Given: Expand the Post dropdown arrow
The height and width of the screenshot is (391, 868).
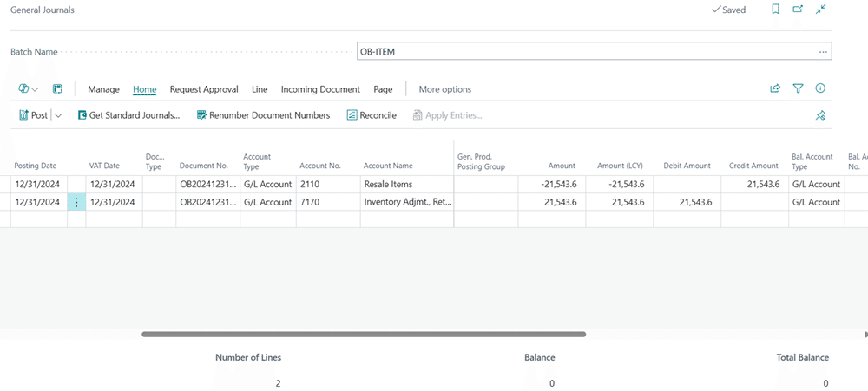Looking at the screenshot, I should point(58,115).
